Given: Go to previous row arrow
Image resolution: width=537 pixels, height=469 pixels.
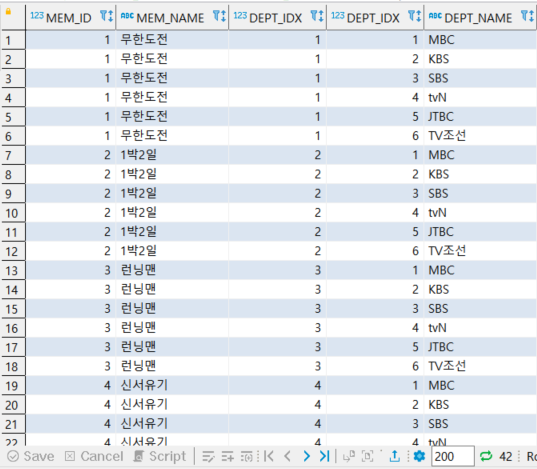Looking at the screenshot, I should [x=288, y=456].
